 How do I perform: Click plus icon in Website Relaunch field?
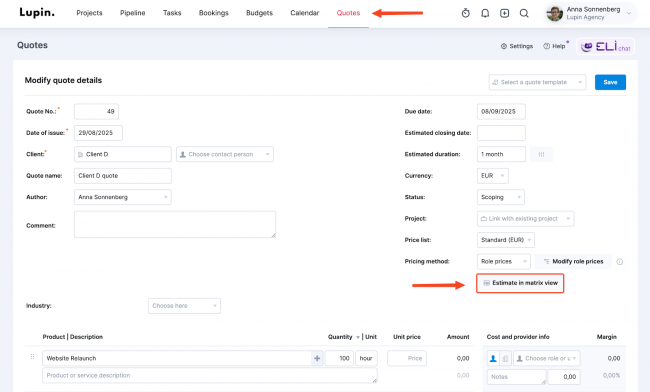coord(317,358)
